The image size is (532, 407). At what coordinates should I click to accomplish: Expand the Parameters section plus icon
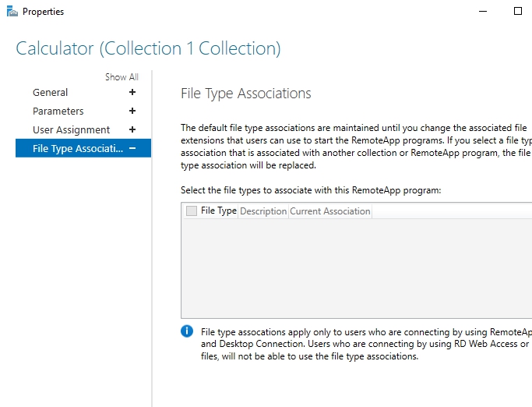(x=132, y=111)
